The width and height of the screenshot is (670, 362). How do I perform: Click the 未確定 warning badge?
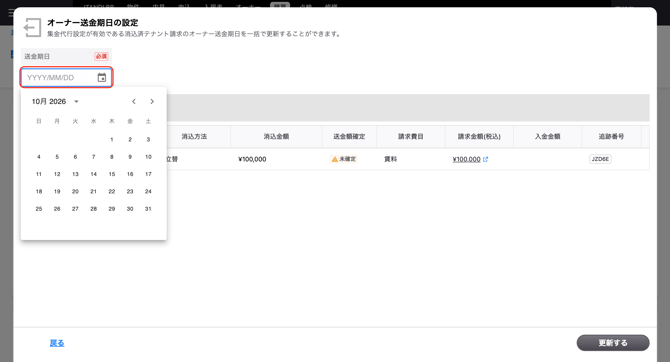click(x=344, y=159)
